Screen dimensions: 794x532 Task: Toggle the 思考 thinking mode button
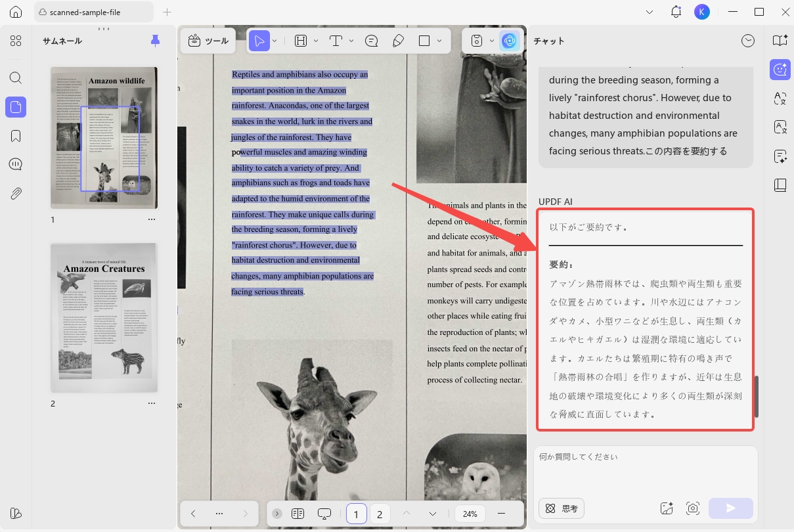[x=562, y=508]
